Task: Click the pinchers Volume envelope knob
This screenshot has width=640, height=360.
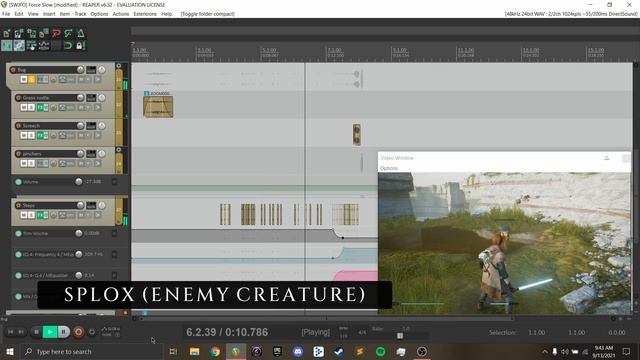Action: click(79, 182)
